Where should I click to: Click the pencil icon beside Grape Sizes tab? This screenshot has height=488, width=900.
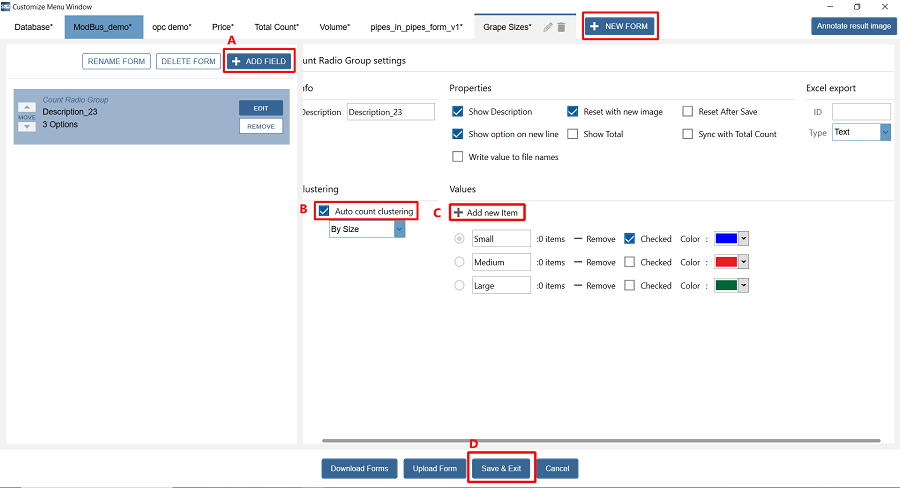[547, 27]
